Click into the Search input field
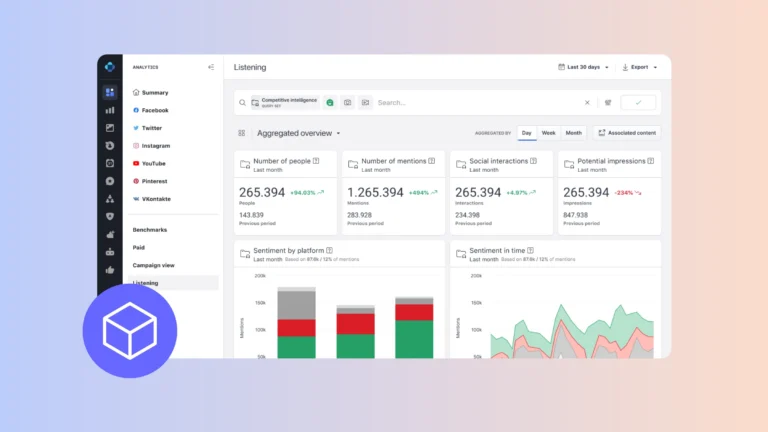Screen dimensions: 768x432 point(478,102)
